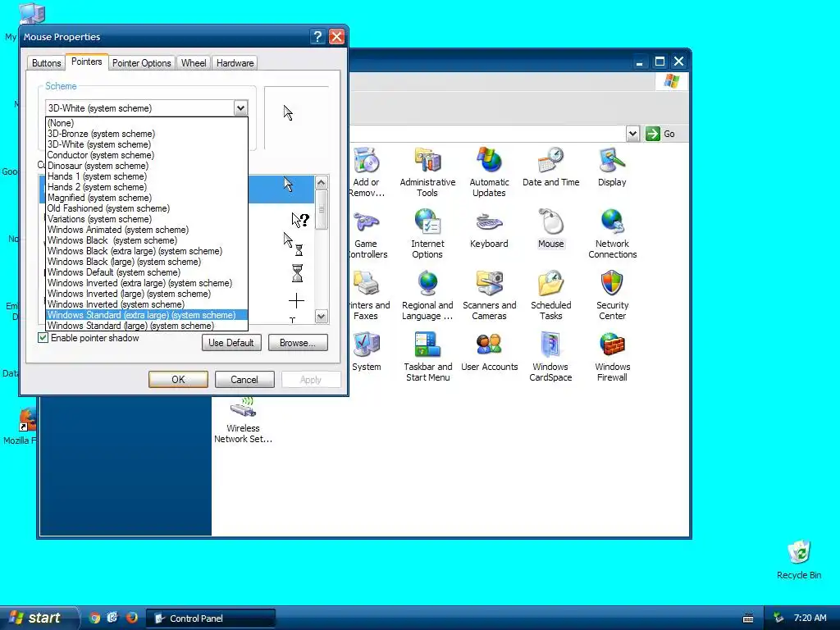
Task: Choose Windows Animated (system scheme)
Action: pyautogui.click(x=146, y=230)
